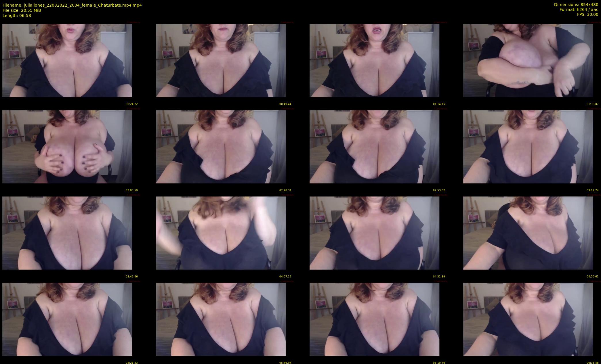Click the timestamp label 03:42.46
601x364 pixels.
(132, 277)
